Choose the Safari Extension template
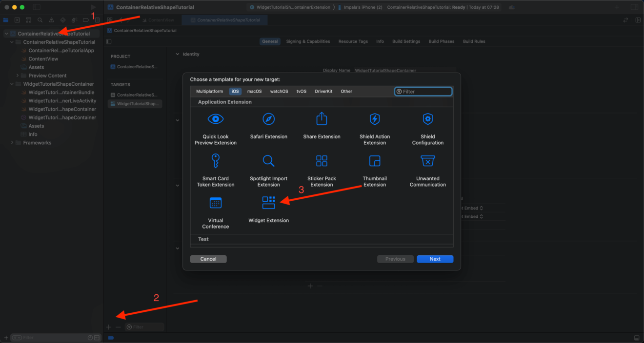The width and height of the screenshot is (644, 343). coord(268,119)
